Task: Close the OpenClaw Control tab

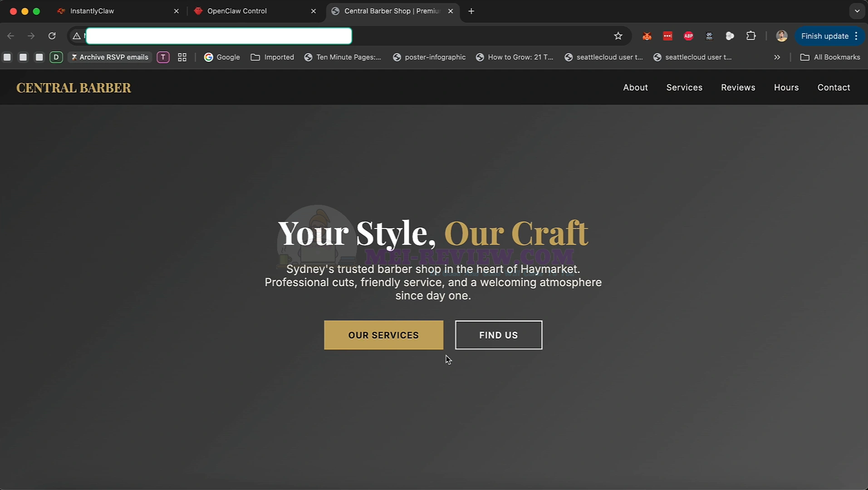Action: point(314,11)
